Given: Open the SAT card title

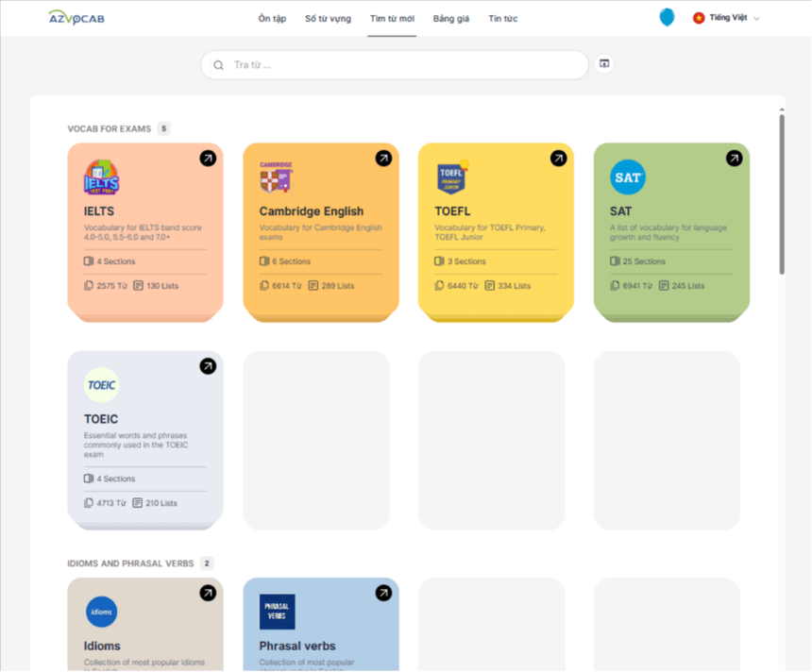Looking at the screenshot, I should [x=620, y=211].
